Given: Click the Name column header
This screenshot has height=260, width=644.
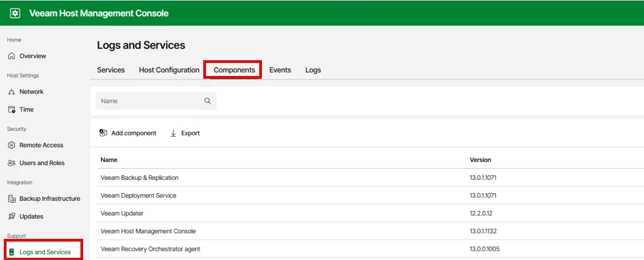Looking at the screenshot, I should point(109,160).
